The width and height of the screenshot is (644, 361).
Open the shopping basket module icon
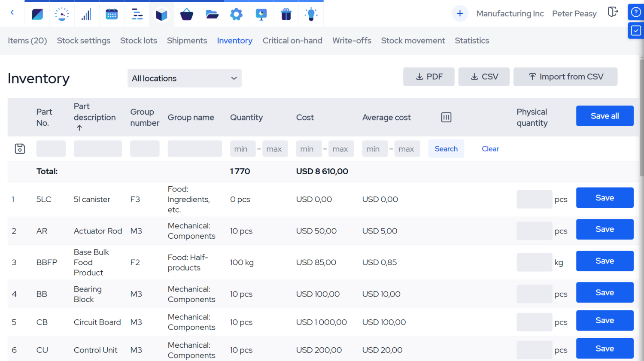(186, 14)
